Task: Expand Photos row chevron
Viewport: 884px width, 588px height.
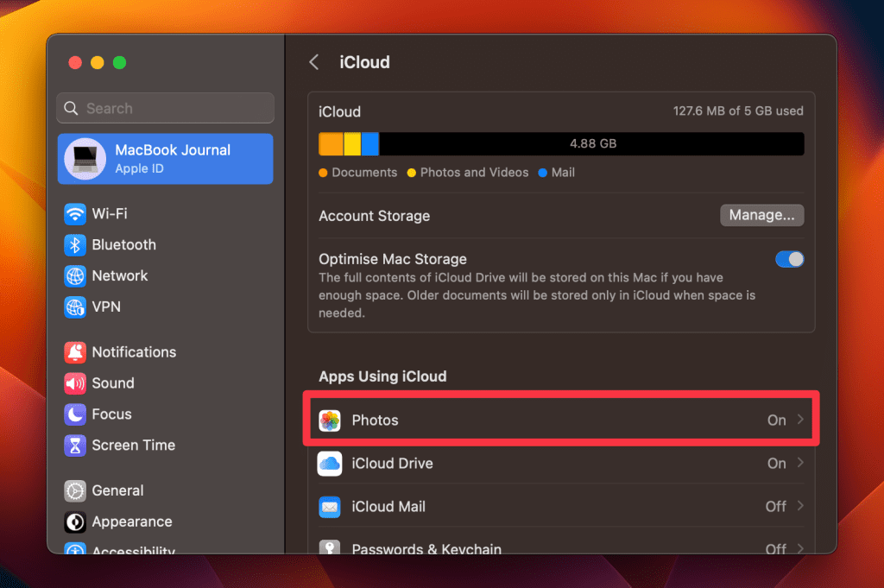Action: point(800,420)
